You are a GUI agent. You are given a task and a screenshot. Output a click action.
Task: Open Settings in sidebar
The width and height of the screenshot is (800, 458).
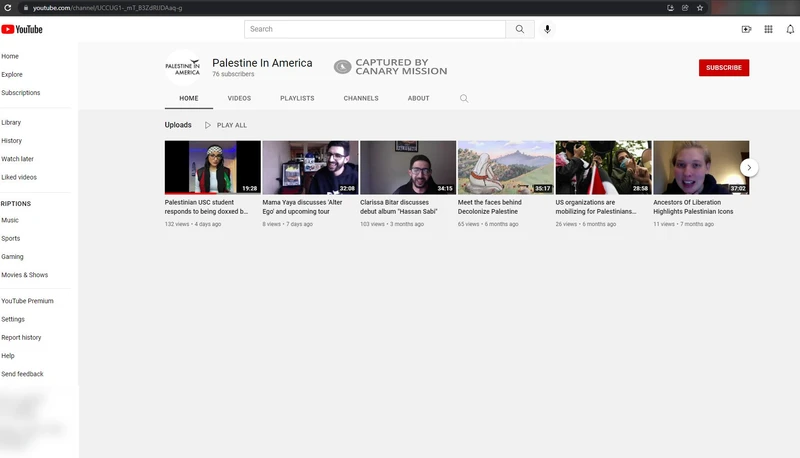click(x=13, y=319)
